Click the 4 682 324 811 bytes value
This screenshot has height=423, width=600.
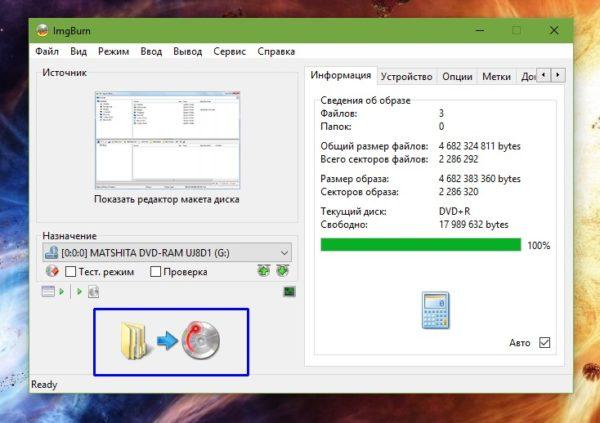479,146
